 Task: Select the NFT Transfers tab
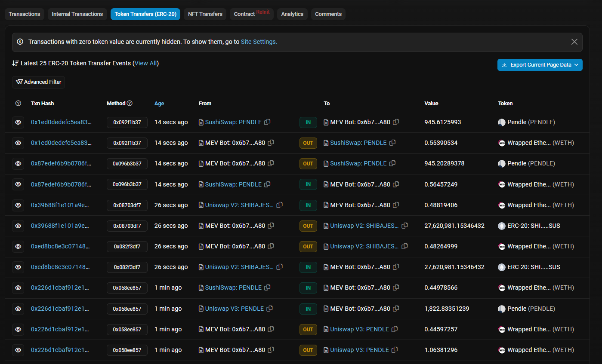click(205, 14)
